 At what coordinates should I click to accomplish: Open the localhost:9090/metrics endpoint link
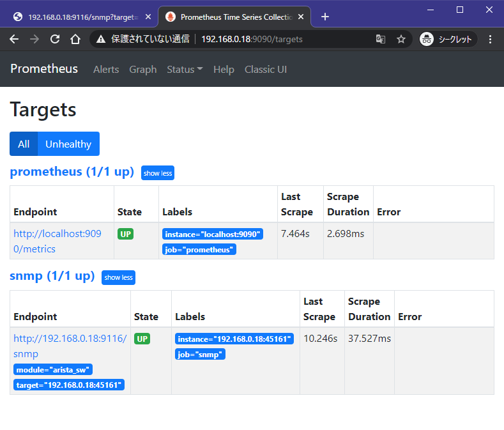click(57, 242)
